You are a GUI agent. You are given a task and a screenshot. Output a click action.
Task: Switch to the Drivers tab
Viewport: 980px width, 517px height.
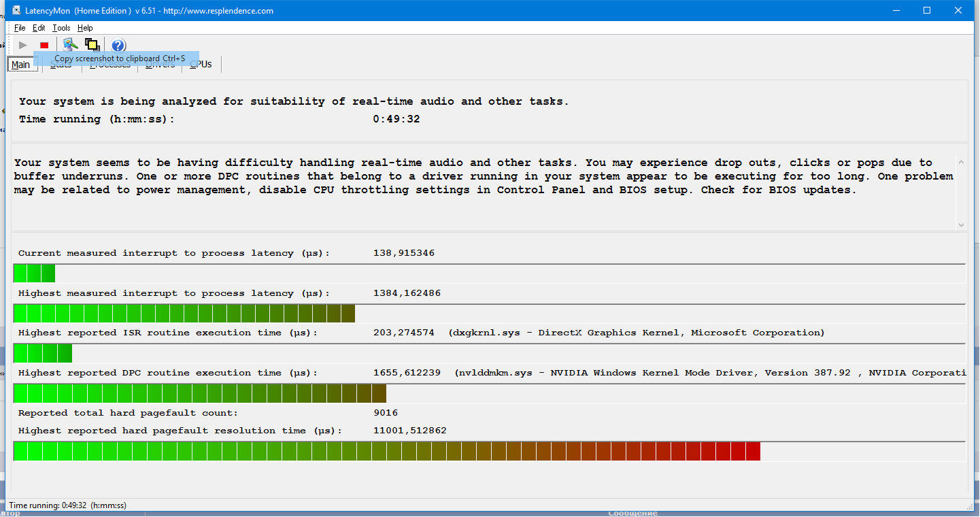(160, 65)
